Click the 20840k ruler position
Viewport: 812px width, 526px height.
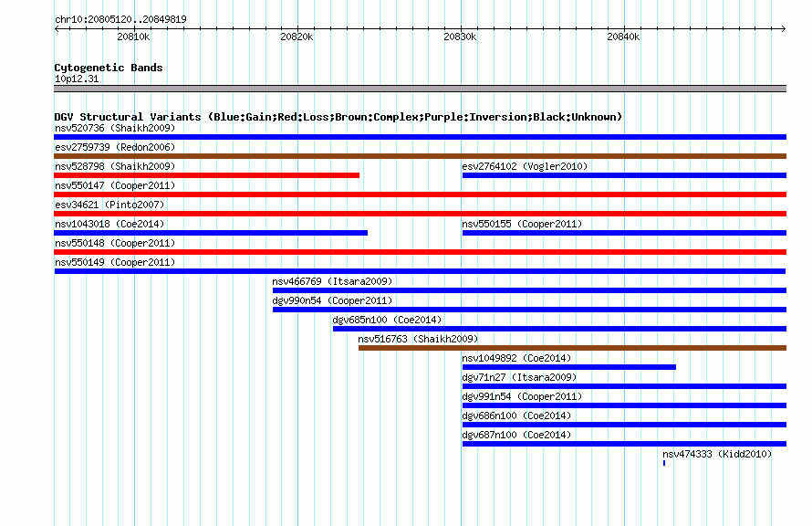623,37
